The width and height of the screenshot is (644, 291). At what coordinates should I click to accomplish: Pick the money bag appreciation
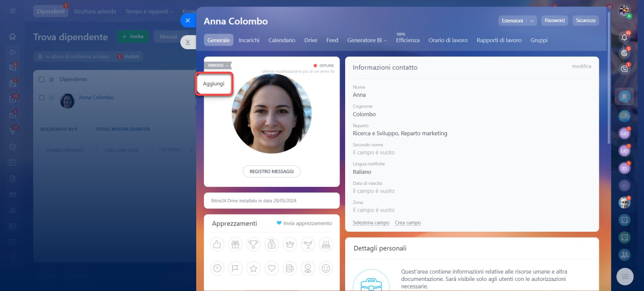point(272,244)
